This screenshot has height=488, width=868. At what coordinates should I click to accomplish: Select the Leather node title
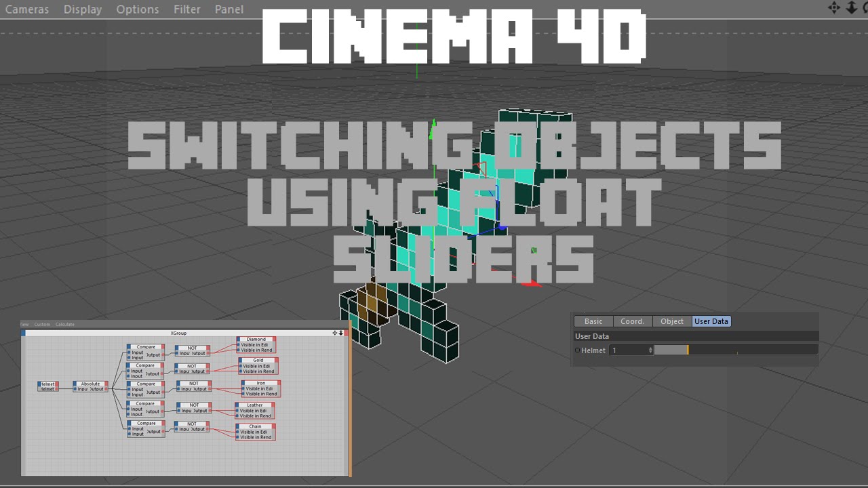tap(255, 405)
